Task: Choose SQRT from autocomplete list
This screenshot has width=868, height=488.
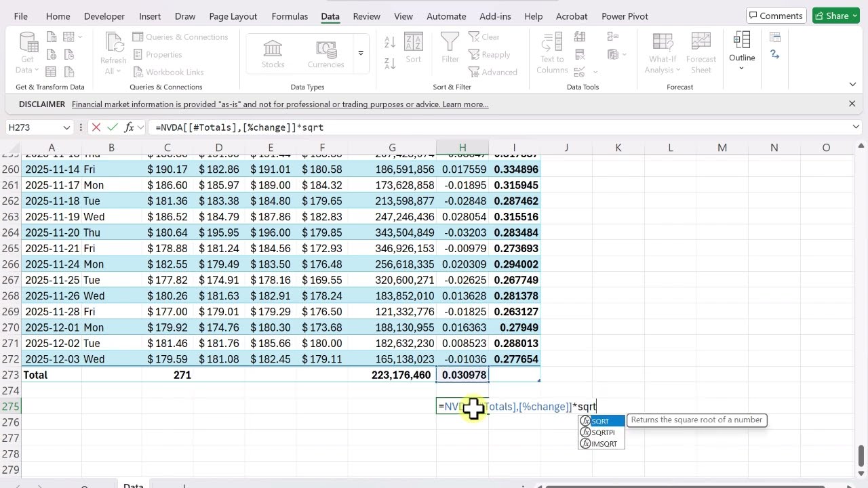Action: pos(601,421)
